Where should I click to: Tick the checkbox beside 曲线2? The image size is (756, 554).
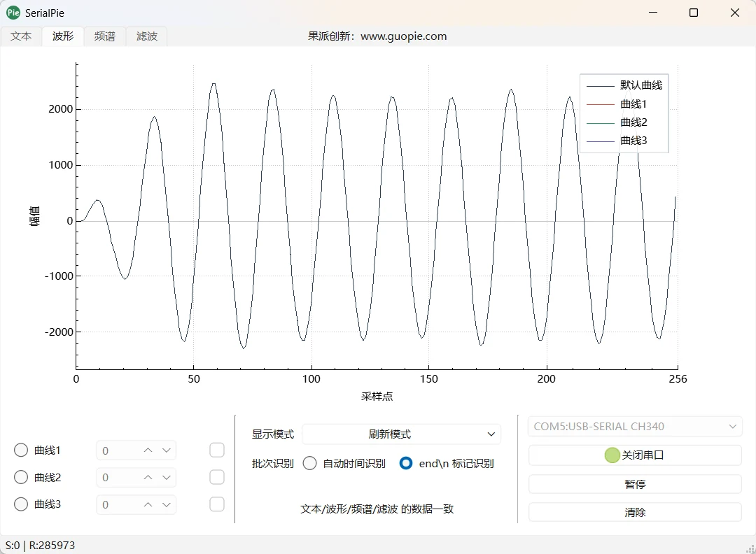coord(217,477)
